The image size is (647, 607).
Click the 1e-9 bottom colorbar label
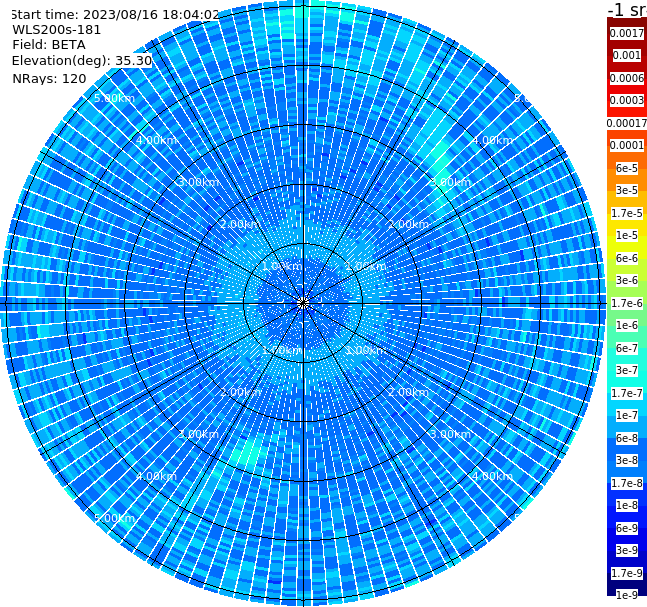point(627,595)
